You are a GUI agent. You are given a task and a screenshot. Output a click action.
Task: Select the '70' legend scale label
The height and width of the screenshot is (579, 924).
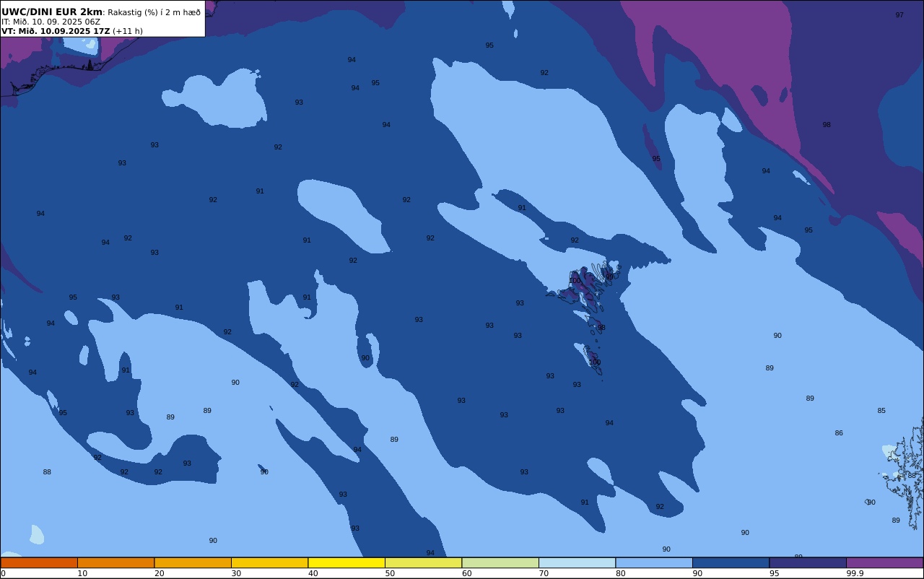544,573
